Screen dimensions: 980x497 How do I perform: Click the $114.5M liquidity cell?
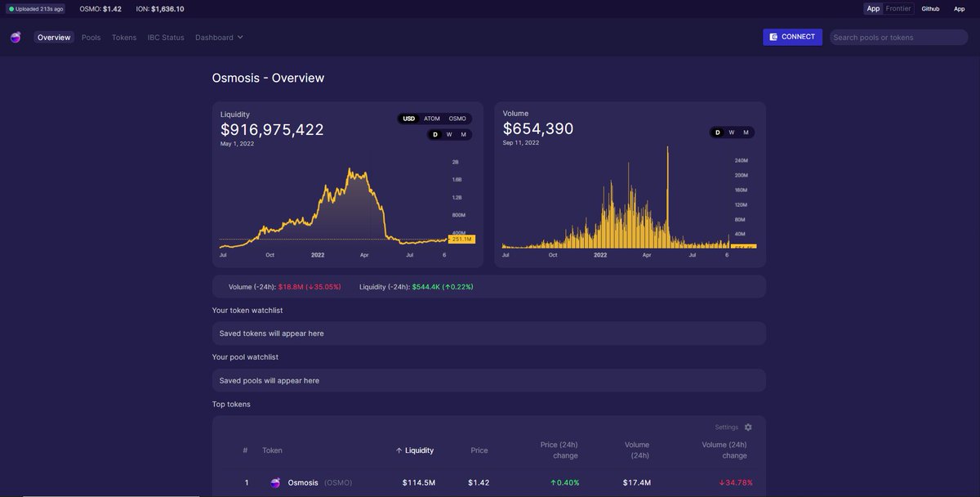(x=419, y=483)
